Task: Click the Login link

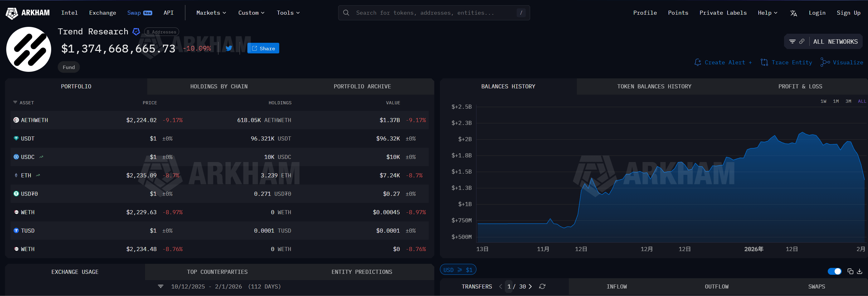Action: point(817,13)
